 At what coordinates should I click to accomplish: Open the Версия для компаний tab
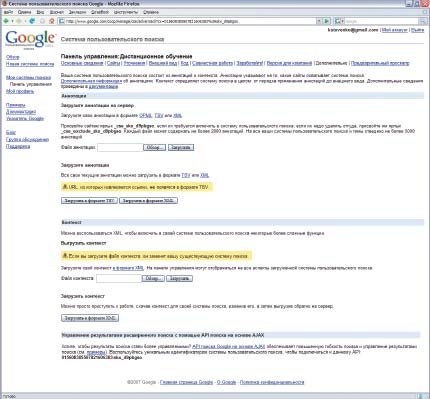point(289,63)
